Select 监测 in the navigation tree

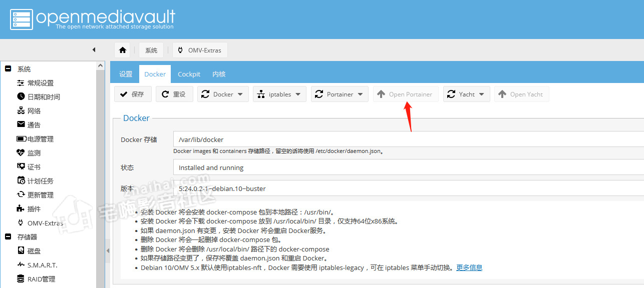(34, 153)
